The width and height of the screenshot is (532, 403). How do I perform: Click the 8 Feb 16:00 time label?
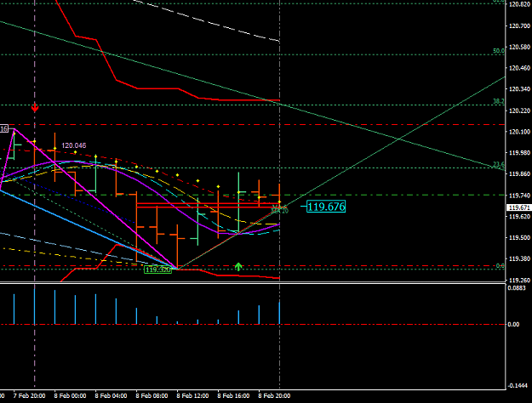point(233,396)
